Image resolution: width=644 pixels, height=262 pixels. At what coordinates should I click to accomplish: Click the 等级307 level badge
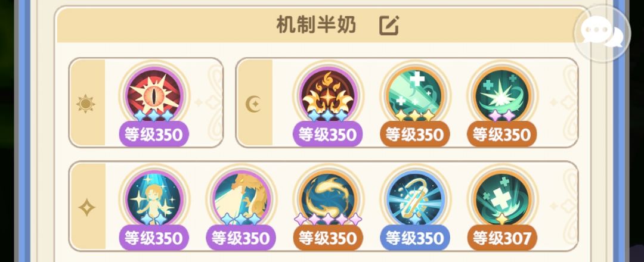tap(502, 238)
